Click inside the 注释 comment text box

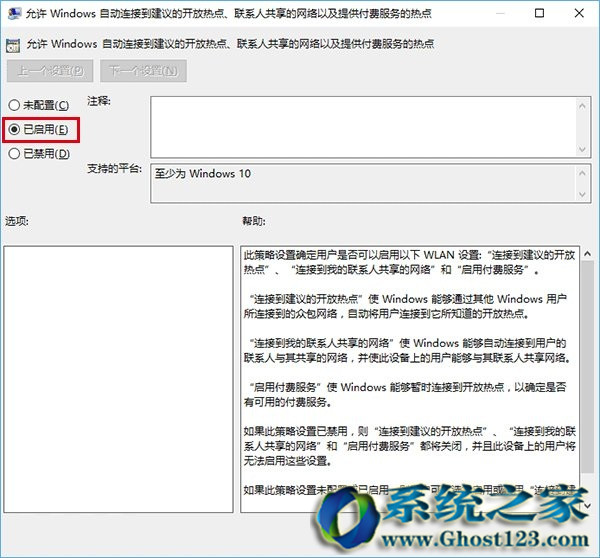pyautogui.click(x=364, y=127)
